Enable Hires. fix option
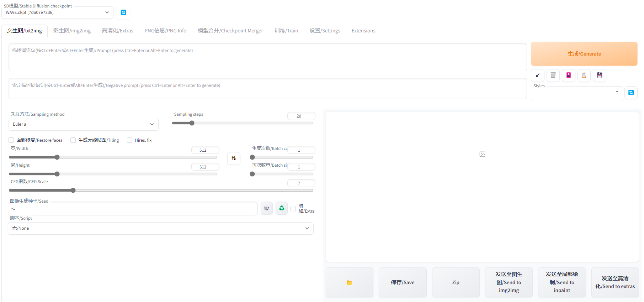The height and width of the screenshot is (302, 644). (x=130, y=140)
